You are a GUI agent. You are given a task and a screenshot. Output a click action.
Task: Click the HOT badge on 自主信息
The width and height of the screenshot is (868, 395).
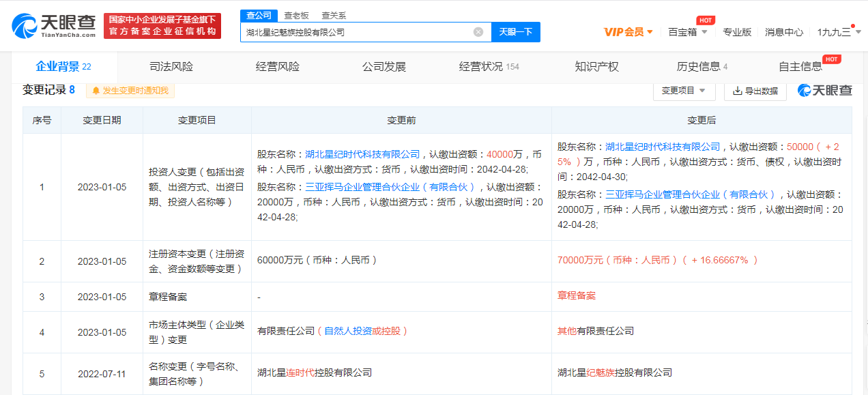tap(831, 59)
